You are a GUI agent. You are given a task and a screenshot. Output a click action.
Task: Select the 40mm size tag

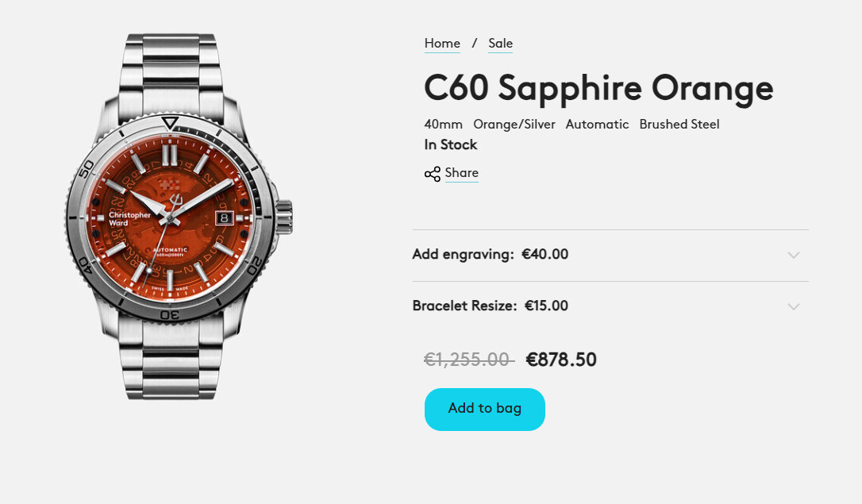pyautogui.click(x=443, y=124)
